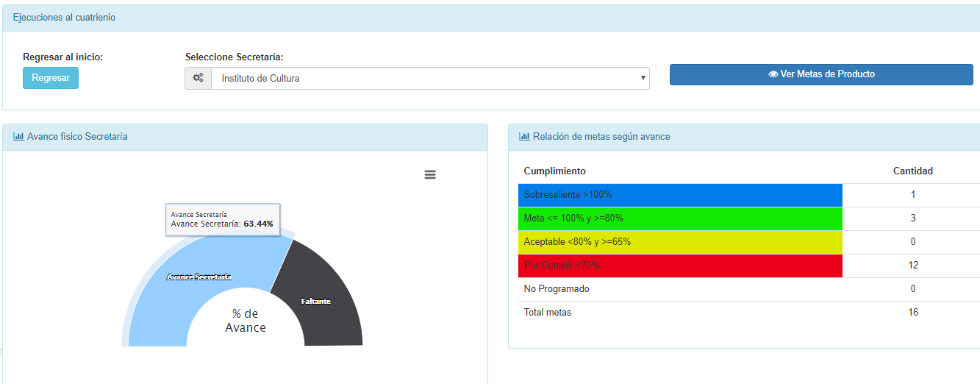Screen dimensions: 980x384
Task: Open the chart hamburger context menu
Action: point(430,174)
